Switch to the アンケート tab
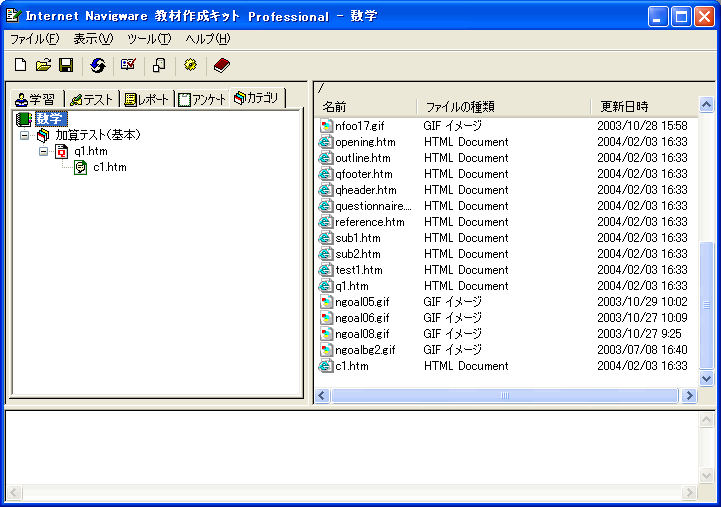The image size is (721, 507). click(x=202, y=99)
